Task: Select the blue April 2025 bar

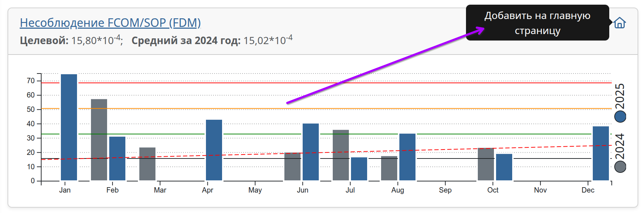Action: click(x=214, y=150)
